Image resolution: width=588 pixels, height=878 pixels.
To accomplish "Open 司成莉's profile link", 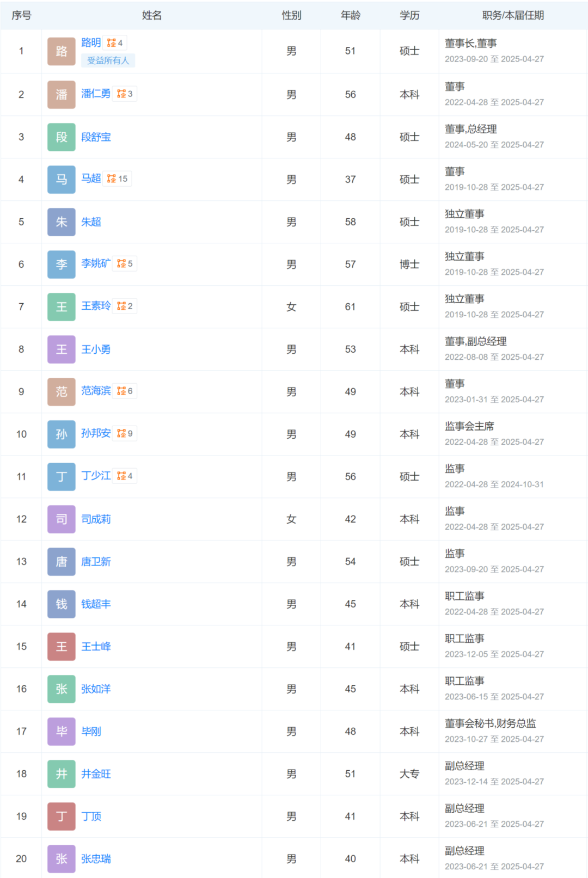I will tap(96, 519).
